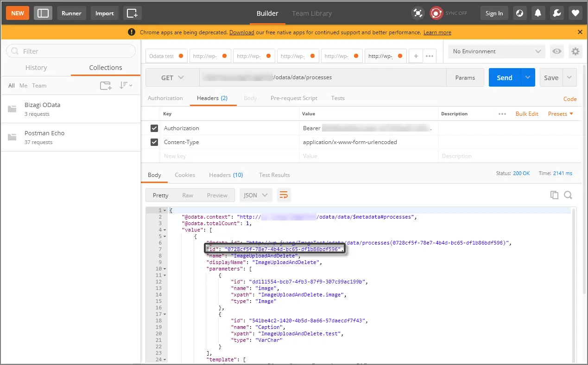The image size is (588, 365).
Task: Toggle line wrap icon next to JSON
Action: [284, 195]
